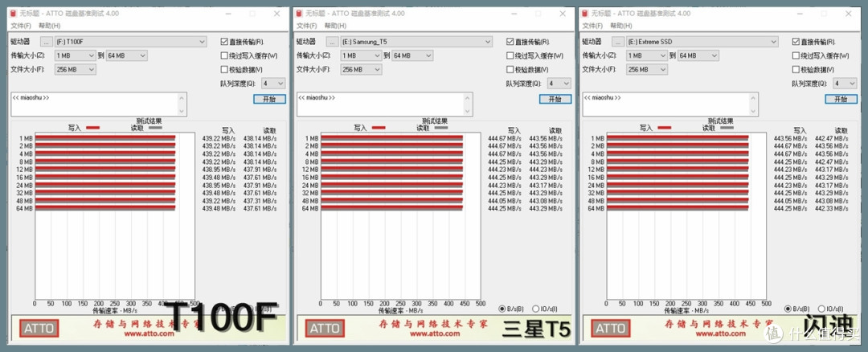This screenshot has height=352, width=868.
Task: Enable bypass write cache in Samsung_T5 window
Action: [510, 55]
